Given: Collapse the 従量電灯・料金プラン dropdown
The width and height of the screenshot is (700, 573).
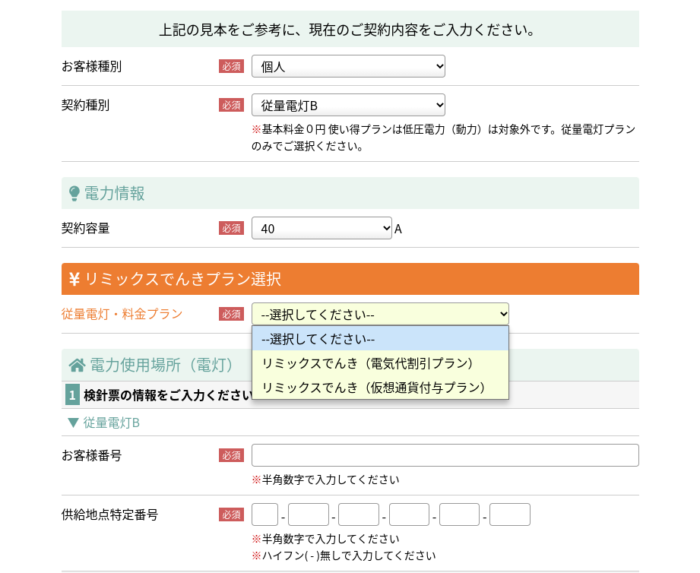Looking at the screenshot, I should (380, 314).
